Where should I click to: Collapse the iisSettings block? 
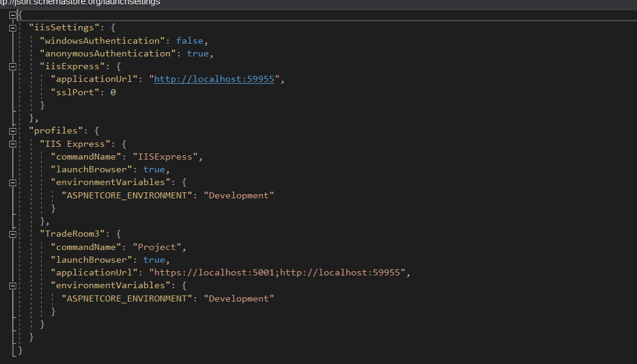[x=13, y=28]
